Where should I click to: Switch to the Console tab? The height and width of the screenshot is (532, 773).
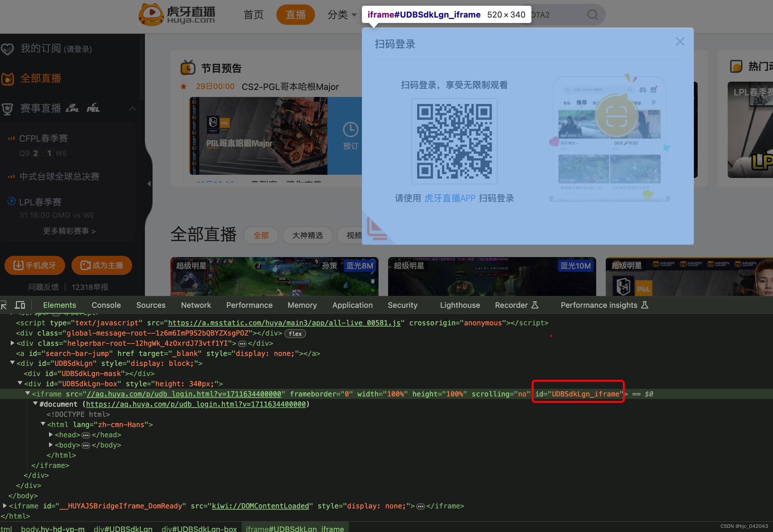tap(106, 305)
